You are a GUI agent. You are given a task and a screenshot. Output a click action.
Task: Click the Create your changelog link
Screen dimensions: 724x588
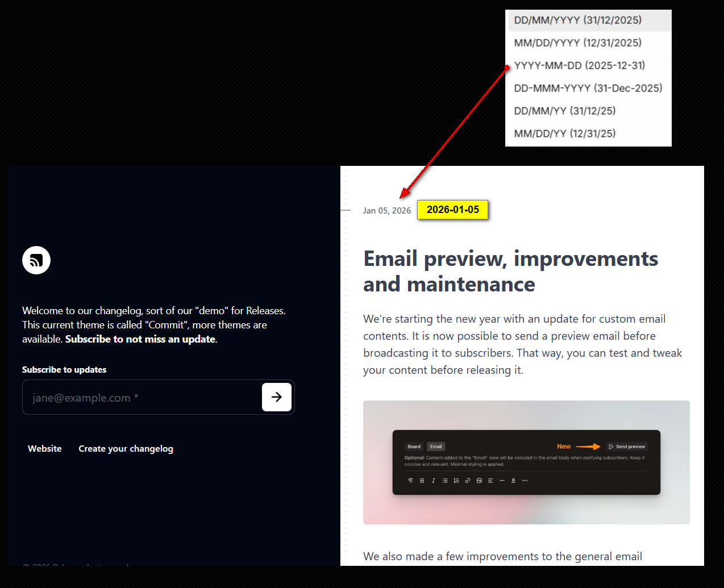point(126,449)
